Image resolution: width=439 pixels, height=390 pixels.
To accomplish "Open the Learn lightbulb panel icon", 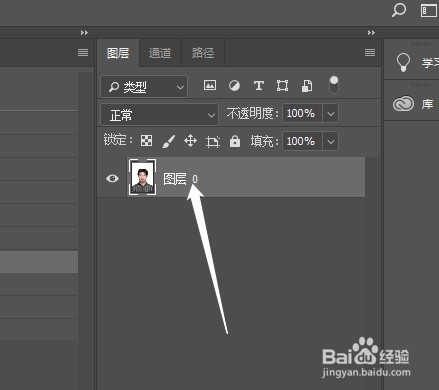I will tap(403, 62).
